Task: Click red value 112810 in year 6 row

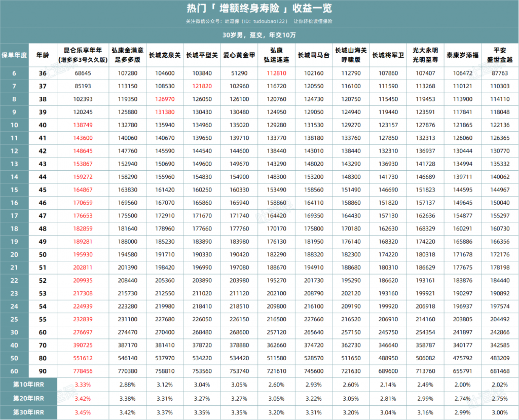Action: (x=276, y=73)
